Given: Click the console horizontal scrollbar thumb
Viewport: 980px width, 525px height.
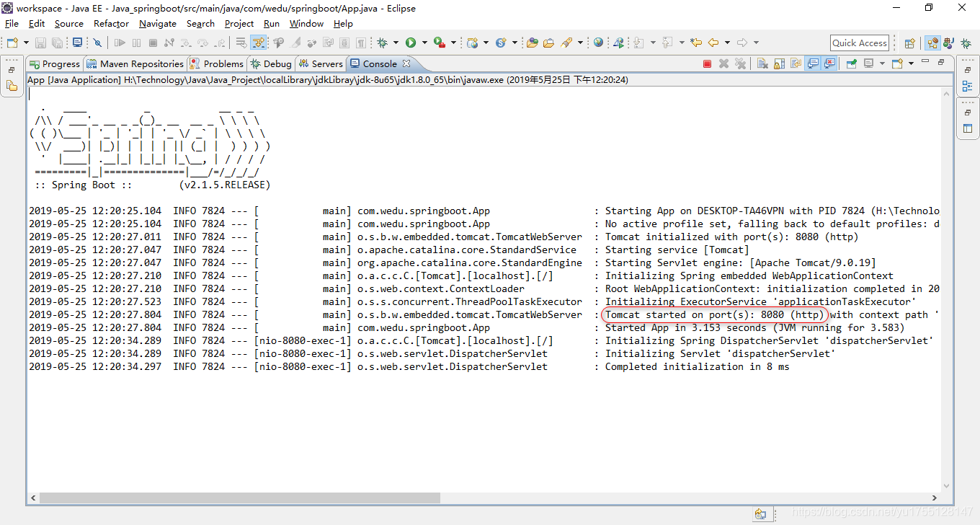Looking at the screenshot, I should pos(240,498).
